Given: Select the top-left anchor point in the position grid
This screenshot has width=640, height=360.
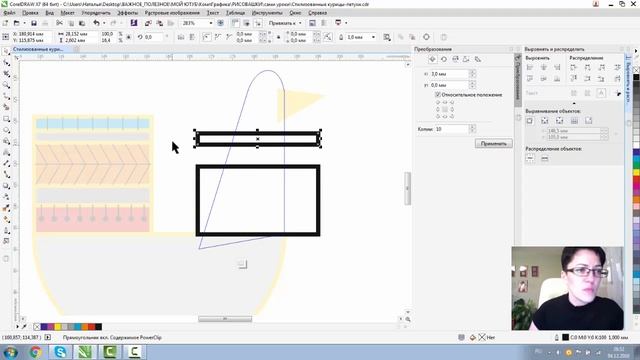Looking at the screenshot, I should tap(438, 102).
